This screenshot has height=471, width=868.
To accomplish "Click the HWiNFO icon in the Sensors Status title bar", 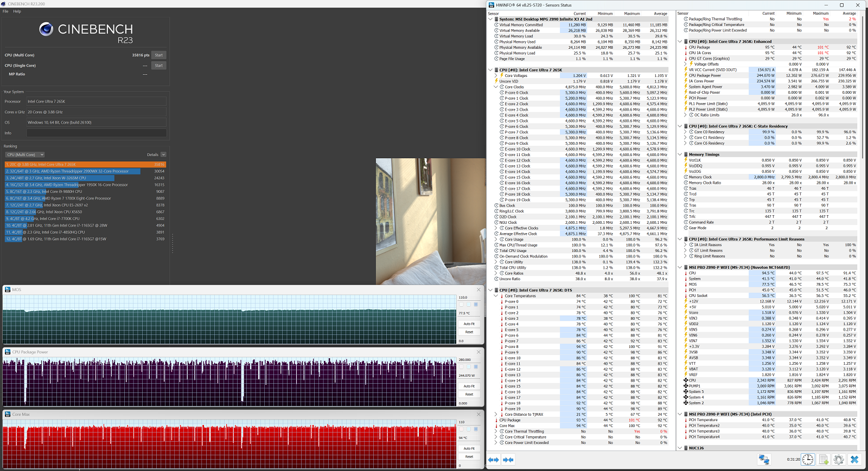I will coord(492,5).
